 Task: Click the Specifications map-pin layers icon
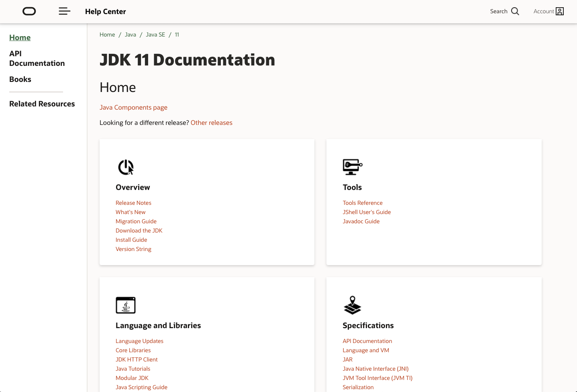[x=353, y=305]
